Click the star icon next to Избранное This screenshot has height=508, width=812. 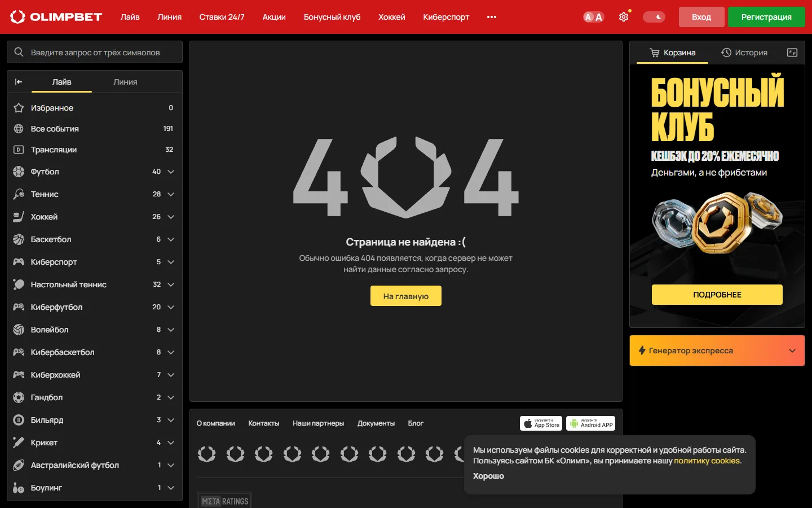pyautogui.click(x=19, y=108)
